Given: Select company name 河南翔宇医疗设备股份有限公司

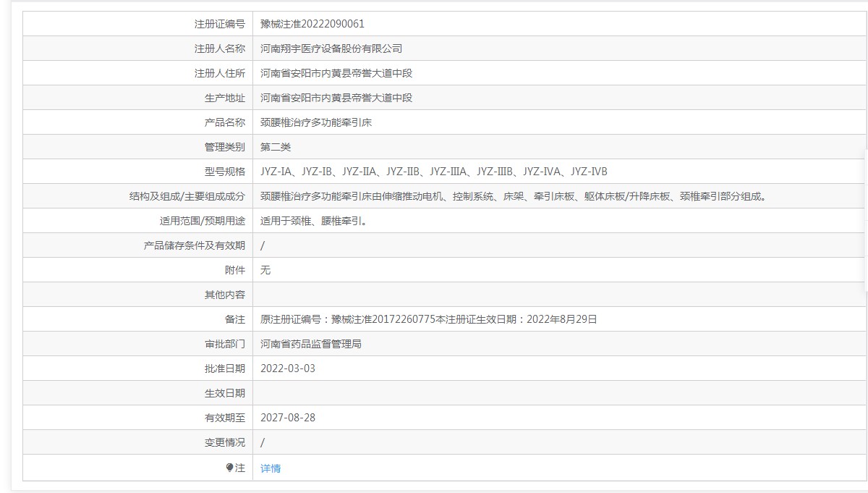Looking at the screenshot, I should click(331, 49).
